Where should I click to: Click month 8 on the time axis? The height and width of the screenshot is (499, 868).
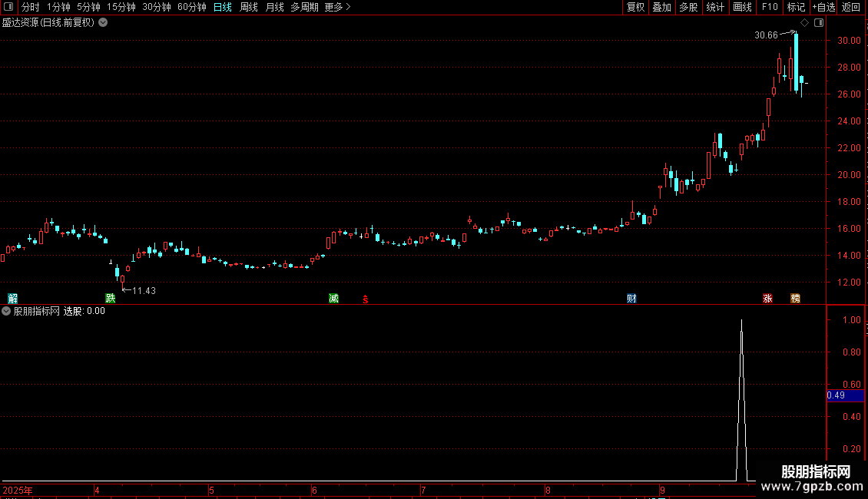(x=548, y=490)
